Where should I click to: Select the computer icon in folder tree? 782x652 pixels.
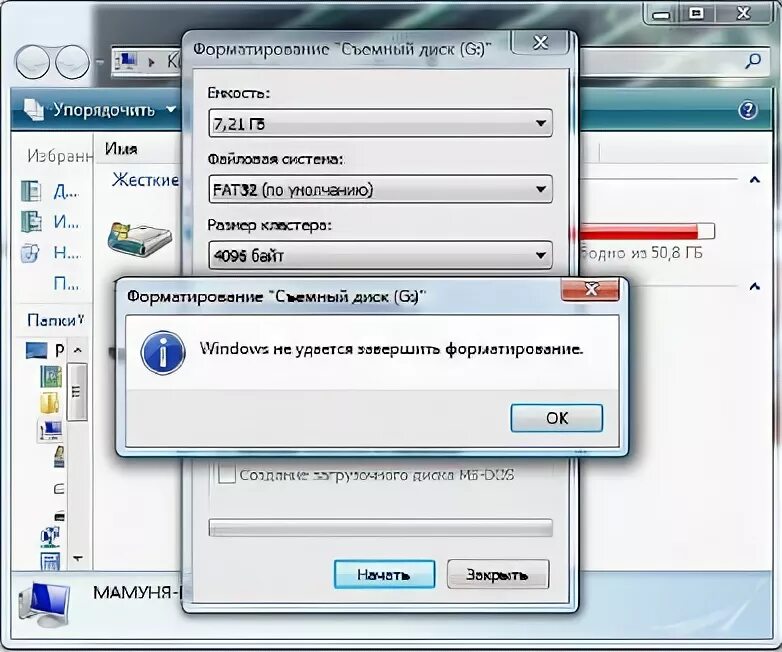coord(51,430)
